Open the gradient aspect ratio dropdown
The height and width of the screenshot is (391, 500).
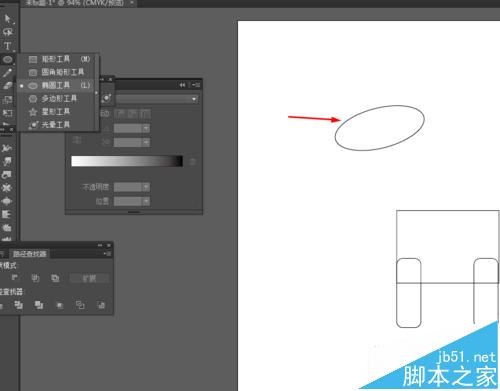click(x=146, y=142)
